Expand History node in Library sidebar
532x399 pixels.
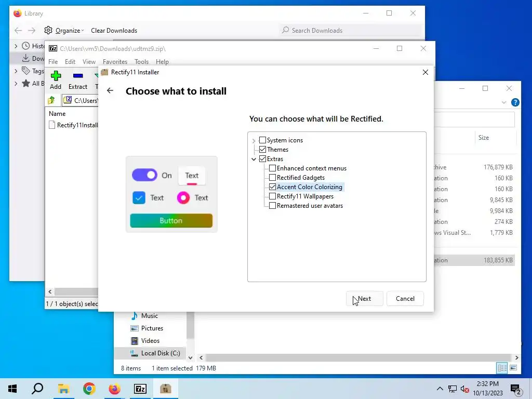[x=16, y=46]
